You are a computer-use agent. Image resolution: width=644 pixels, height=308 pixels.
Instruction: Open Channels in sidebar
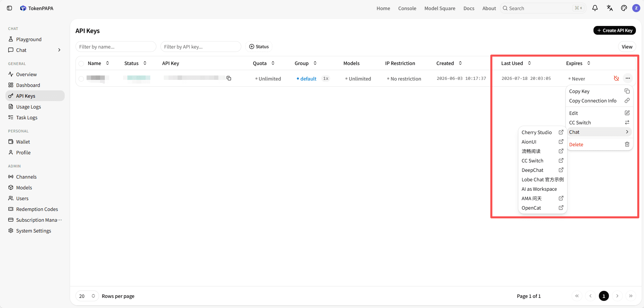[35, 177]
